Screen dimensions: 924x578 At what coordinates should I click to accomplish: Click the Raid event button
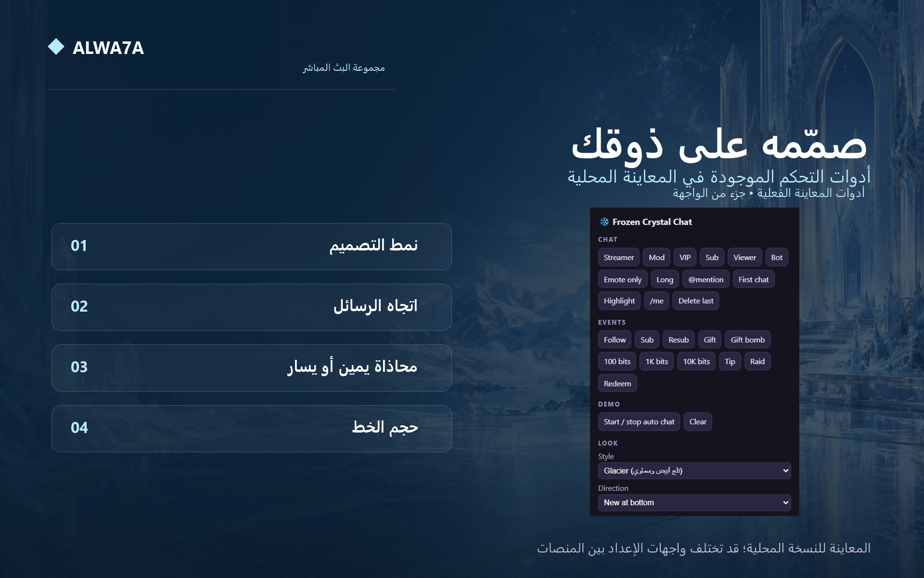point(757,361)
